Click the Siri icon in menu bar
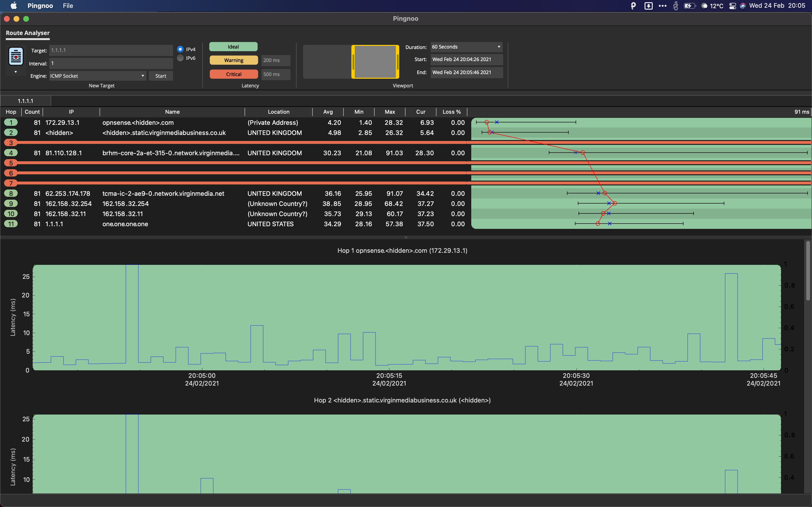Viewport: 812px width, 507px height. point(743,6)
